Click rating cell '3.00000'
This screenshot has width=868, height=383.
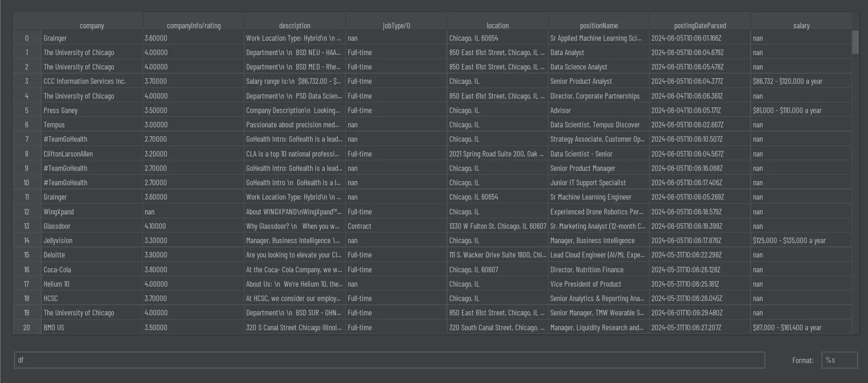[x=193, y=125]
